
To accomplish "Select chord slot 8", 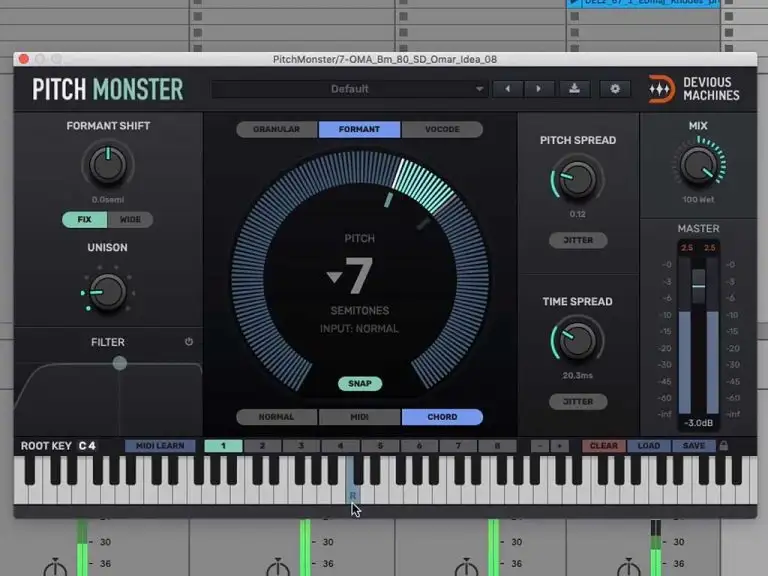I will (498, 446).
